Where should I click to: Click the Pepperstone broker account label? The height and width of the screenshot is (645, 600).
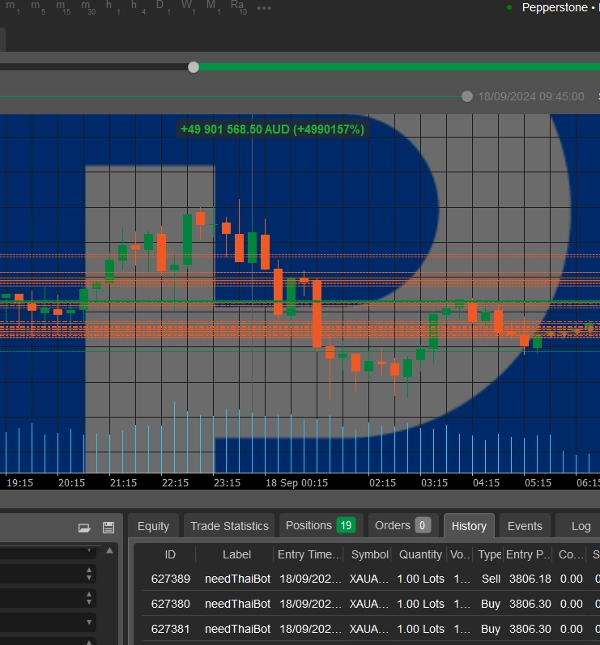click(x=558, y=7)
